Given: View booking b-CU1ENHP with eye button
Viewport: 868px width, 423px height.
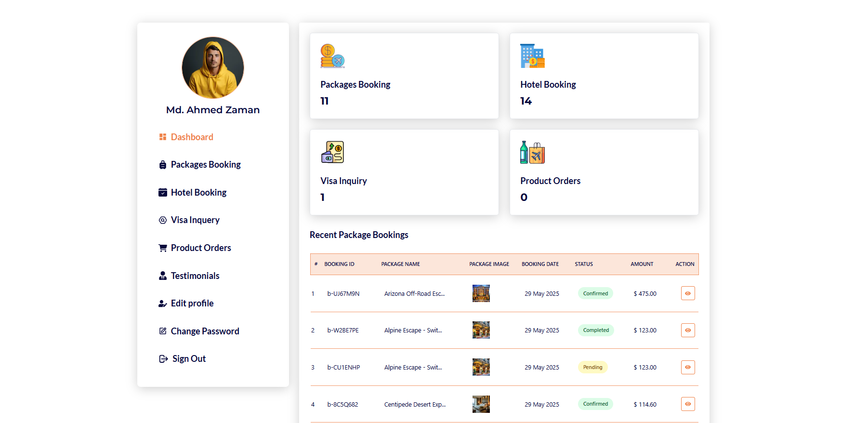Looking at the screenshot, I should 688,367.
